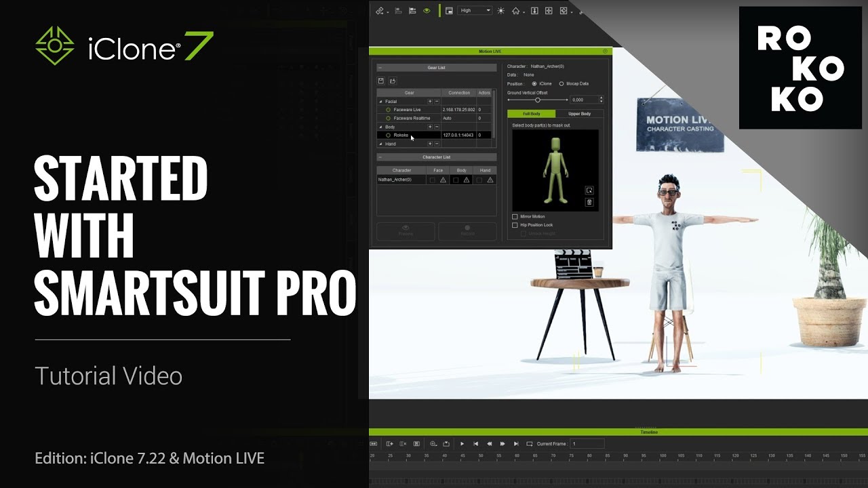
Task: Collapse the Facial gear group
Action: 380,102
